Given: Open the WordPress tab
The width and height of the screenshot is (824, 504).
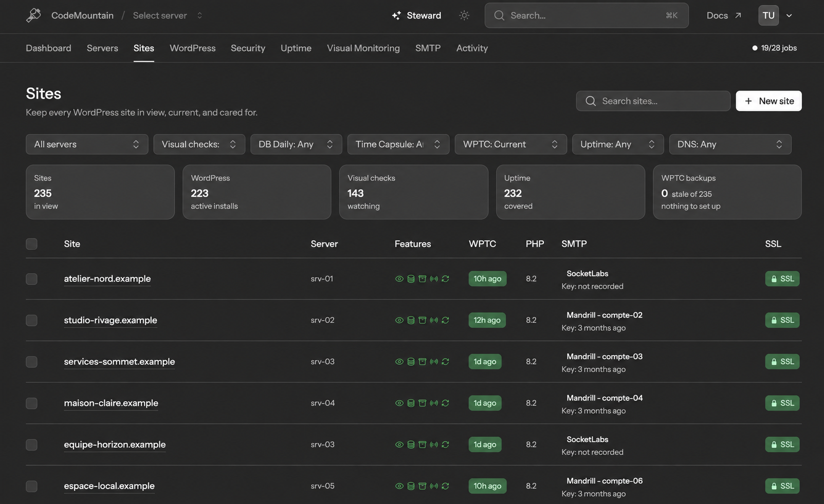Looking at the screenshot, I should pyautogui.click(x=193, y=48).
